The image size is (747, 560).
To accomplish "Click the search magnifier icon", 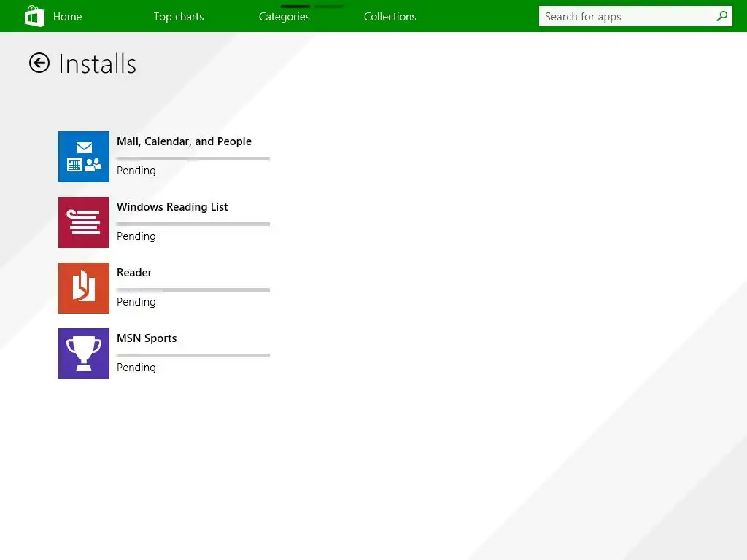I will [721, 16].
